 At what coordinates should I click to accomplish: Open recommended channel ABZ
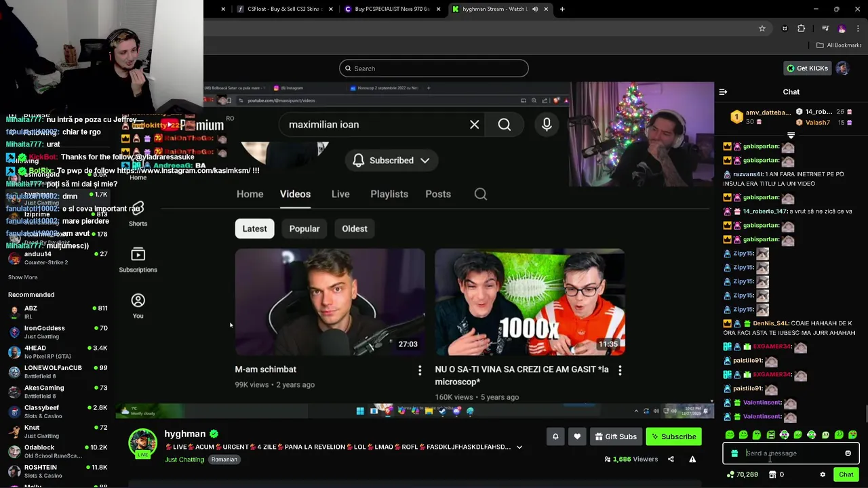57,312
